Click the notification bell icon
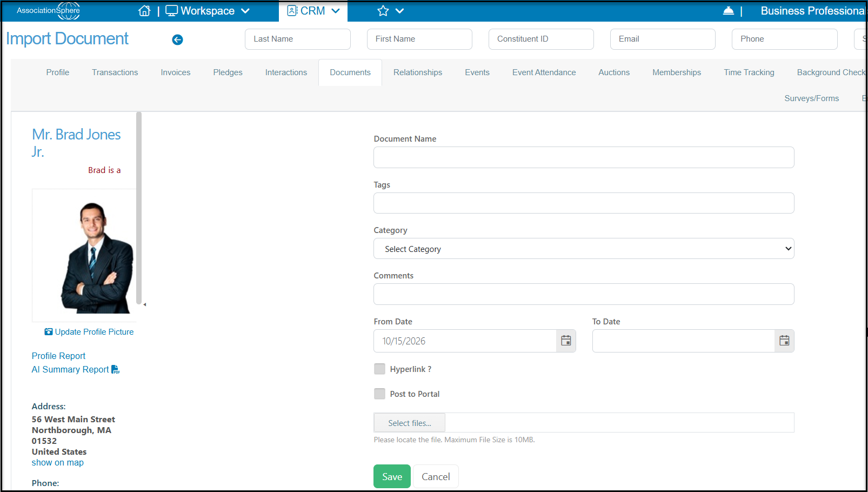 (x=728, y=11)
